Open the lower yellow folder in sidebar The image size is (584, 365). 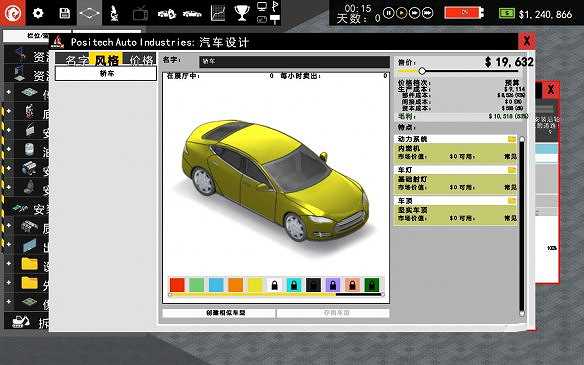[x=29, y=283]
